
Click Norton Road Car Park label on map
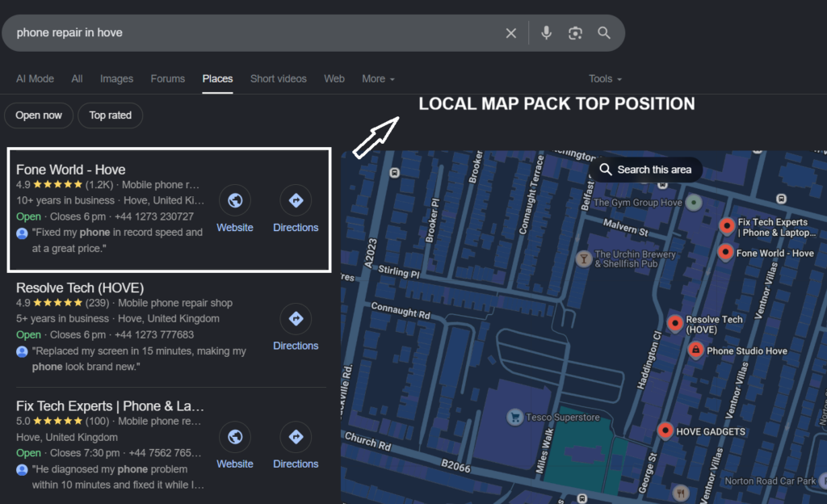coord(770,481)
